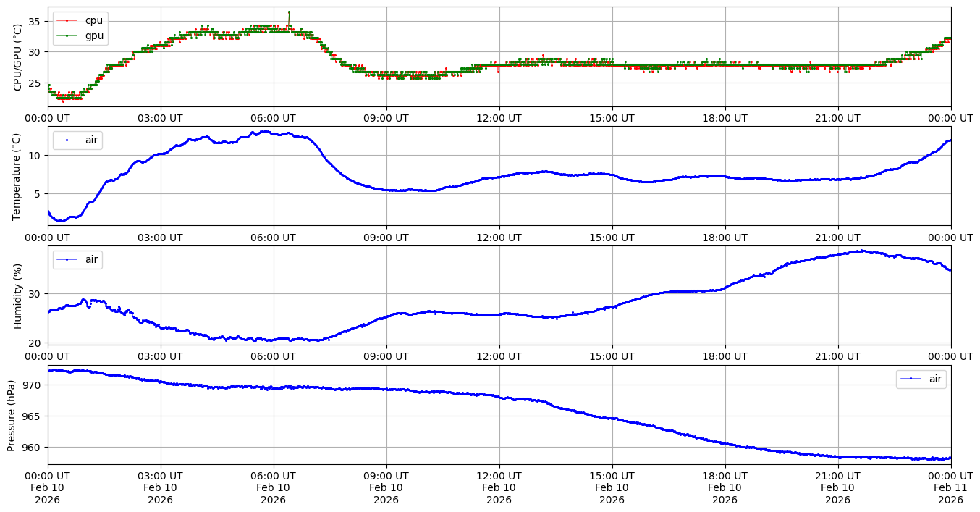
Task: Click the air legend in the Pressure plot
Action: click(921, 379)
